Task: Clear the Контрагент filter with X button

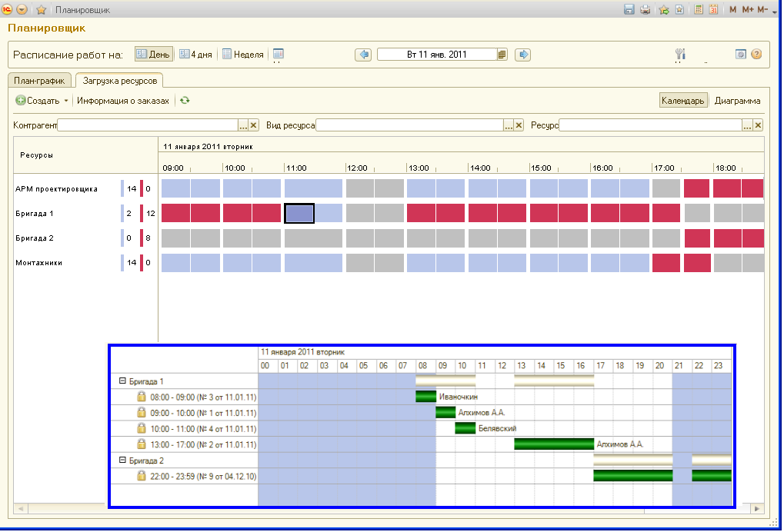Action: click(x=254, y=125)
